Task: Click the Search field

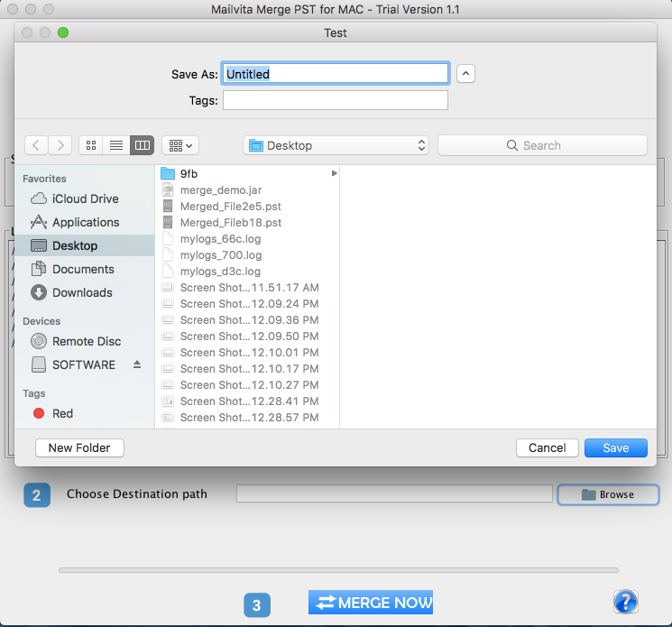Action: coord(542,146)
